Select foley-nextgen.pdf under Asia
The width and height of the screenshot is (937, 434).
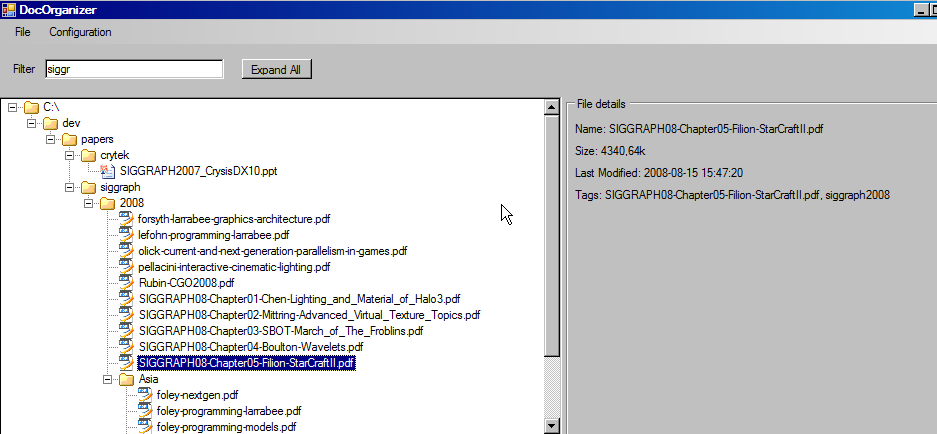(x=198, y=395)
